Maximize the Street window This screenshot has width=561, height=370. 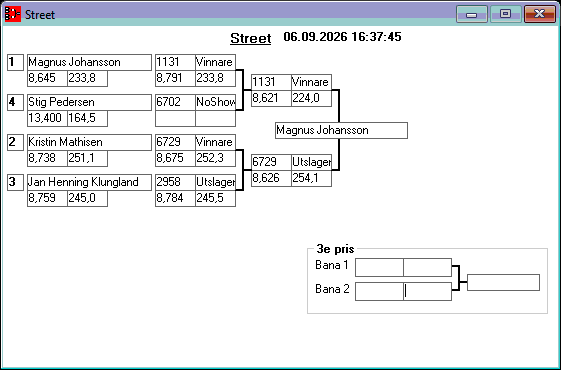pyautogui.click(x=505, y=14)
